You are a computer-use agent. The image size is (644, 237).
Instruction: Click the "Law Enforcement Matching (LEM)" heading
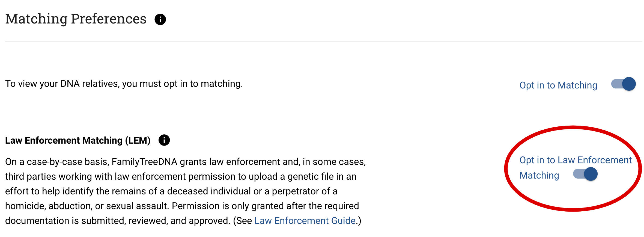pyautogui.click(x=78, y=140)
